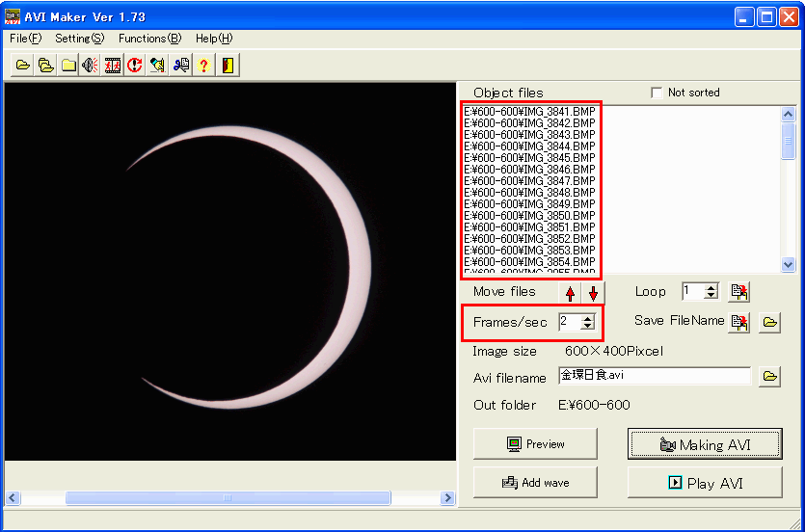
Task: Open the File menu
Action: 26,39
